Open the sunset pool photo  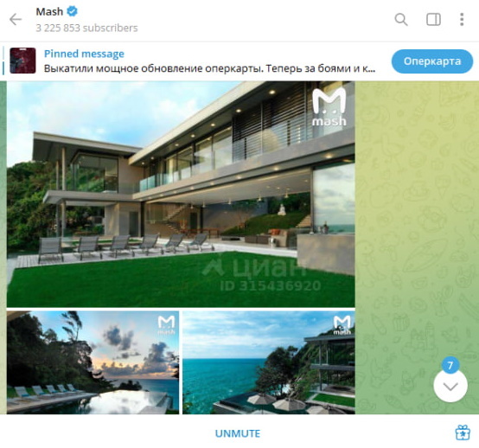[x=93, y=362]
